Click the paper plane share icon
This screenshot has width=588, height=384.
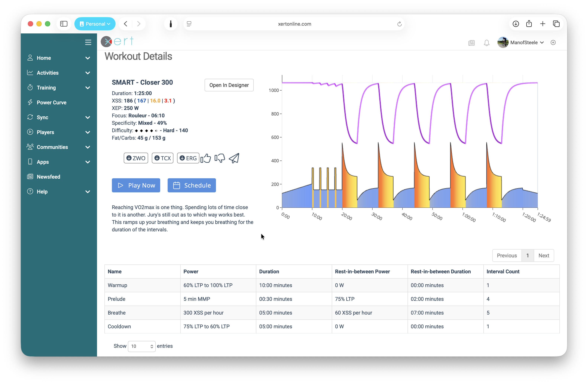pos(234,158)
